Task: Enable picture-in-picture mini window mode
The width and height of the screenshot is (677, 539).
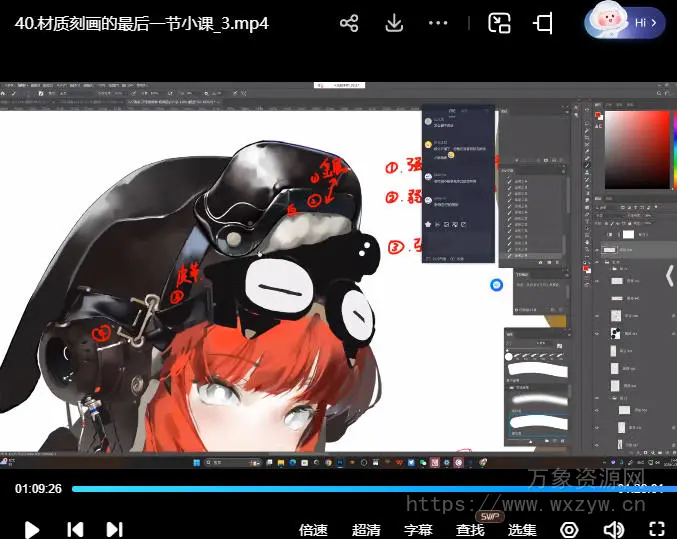Action: pyautogui.click(x=499, y=23)
